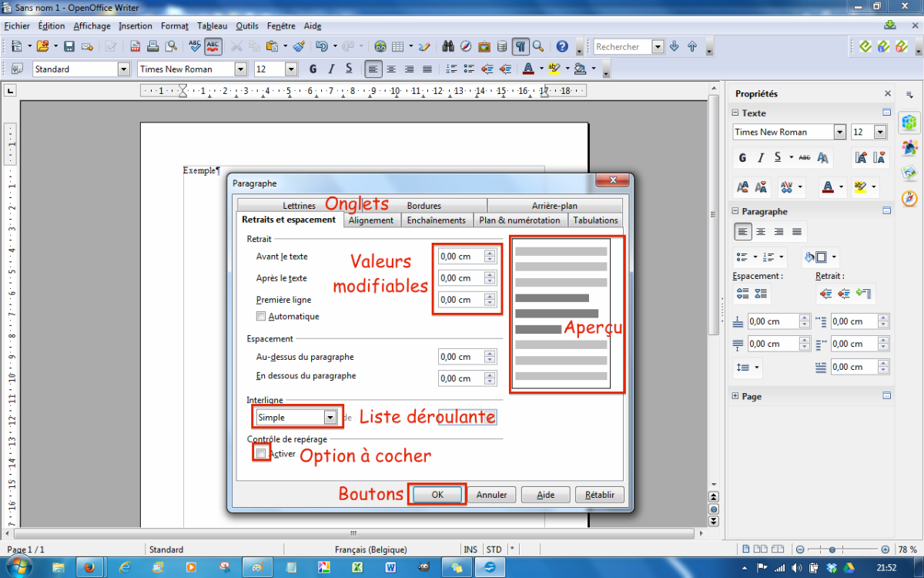Open toolbar Font Color dropdown arrow

[x=541, y=69]
